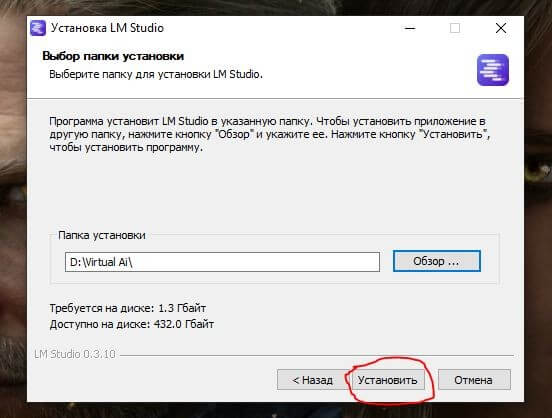552x418 pixels.
Task: Click the small LM Studio icon in title bar
Action: point(38,28)
